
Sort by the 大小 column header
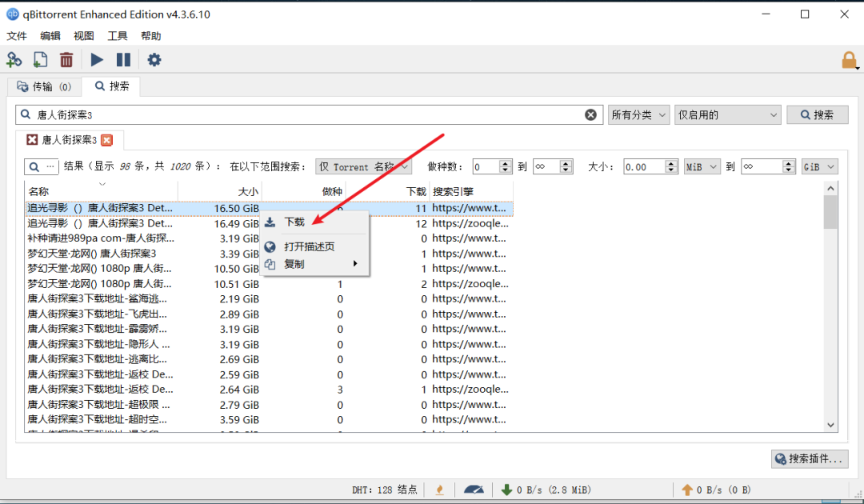(220, 192)
